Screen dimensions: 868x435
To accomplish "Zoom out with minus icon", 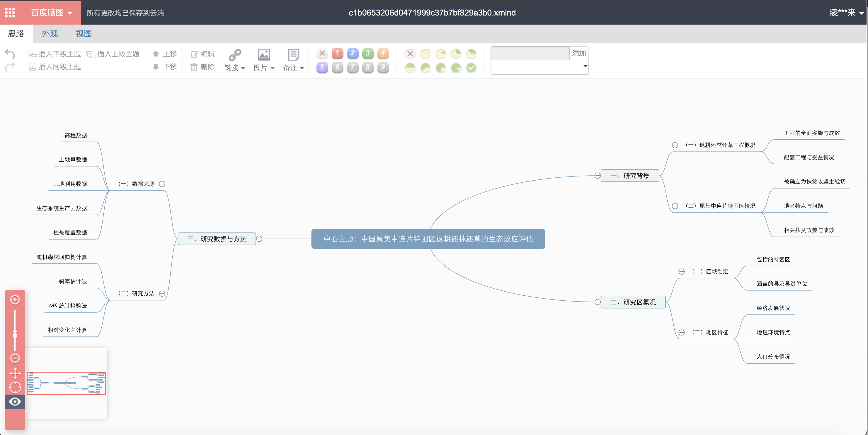I will 15,358.
